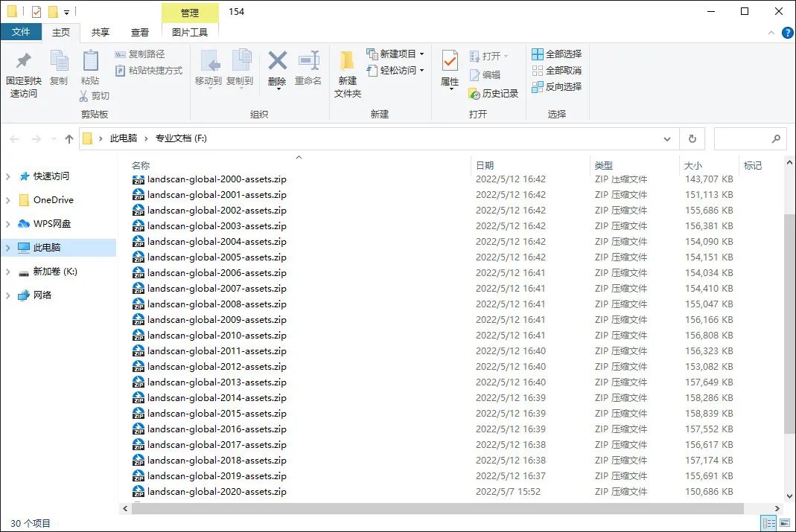The image size is (796, 532).
Task: Select 新加卷 (K:) in navigation pane
Action: pyautogui.click(x=55, y=272)
